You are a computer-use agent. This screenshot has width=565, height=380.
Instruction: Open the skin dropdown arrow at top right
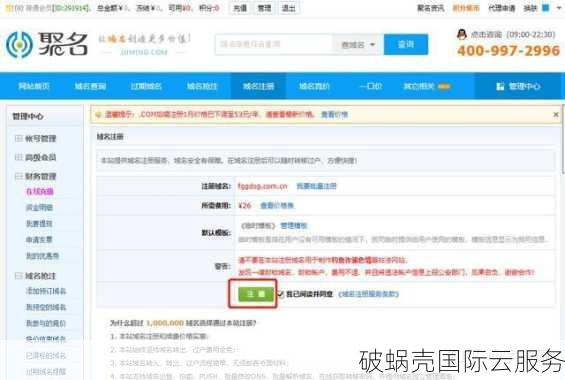point(560,8)
